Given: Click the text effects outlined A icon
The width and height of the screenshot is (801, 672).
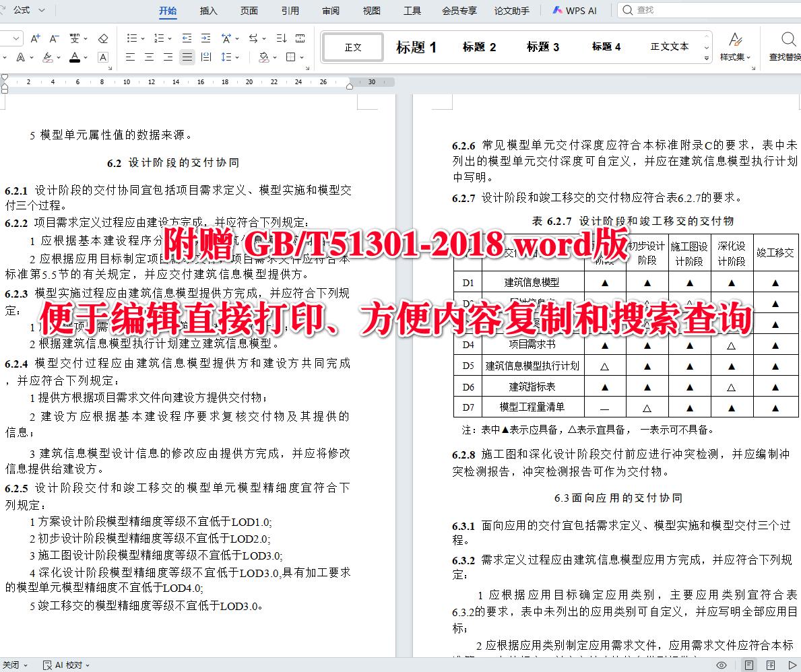Looking at the screenshot, I should tap(20, 57).
